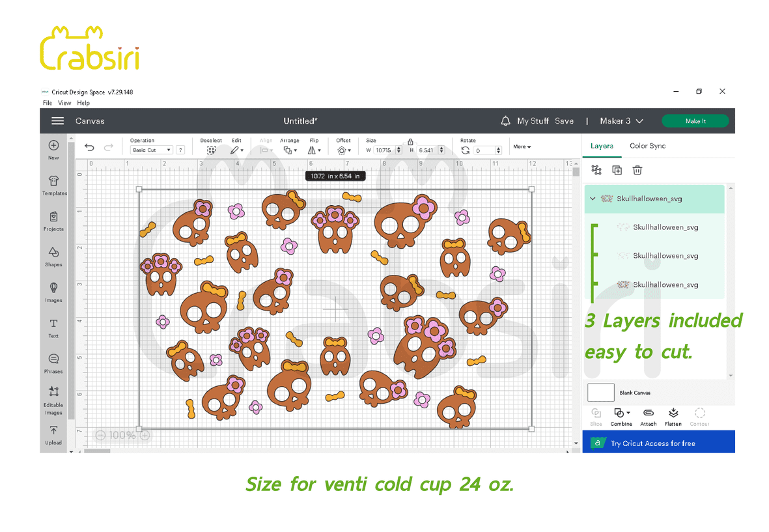Select the Shapes tool
Screen dimensions: 769x532
pyautogui.click(x=53, y=255)
